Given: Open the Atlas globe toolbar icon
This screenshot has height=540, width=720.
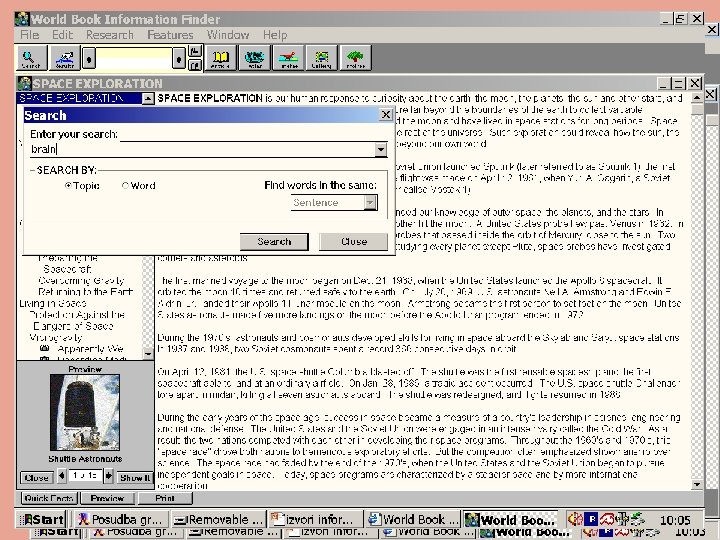Looking at the screenshot, I should 254,58.
